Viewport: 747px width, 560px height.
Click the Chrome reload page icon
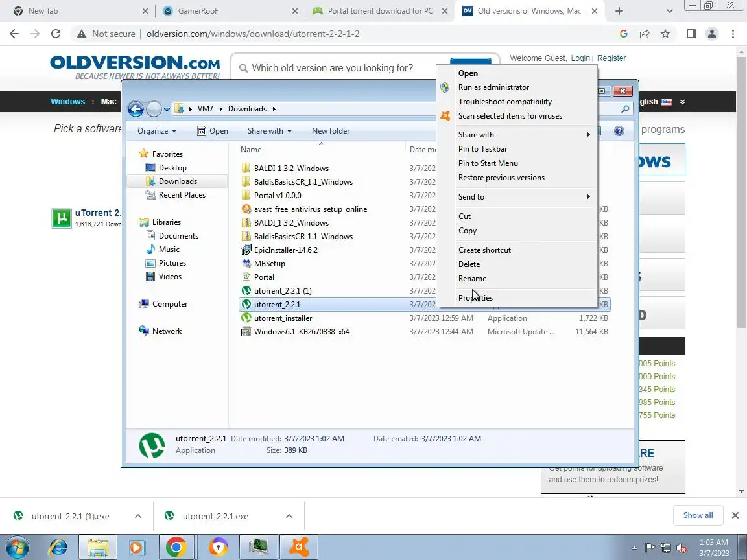[56, 34]
